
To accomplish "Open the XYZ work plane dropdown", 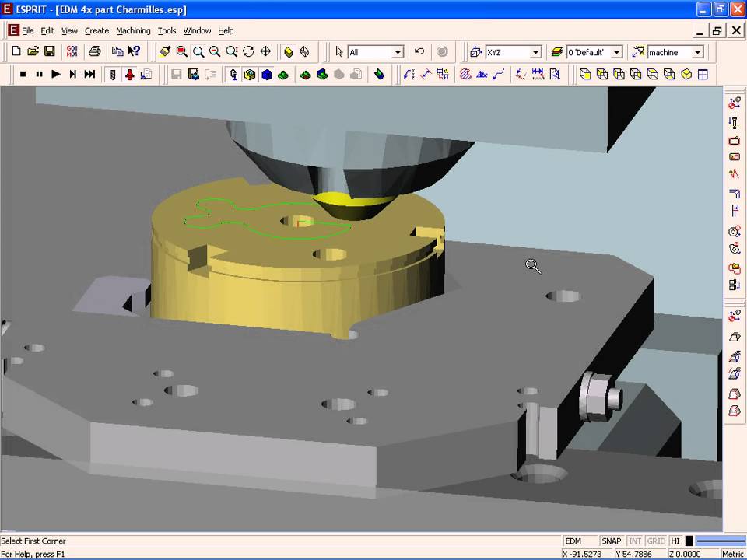I will click(x=536, y=52).
